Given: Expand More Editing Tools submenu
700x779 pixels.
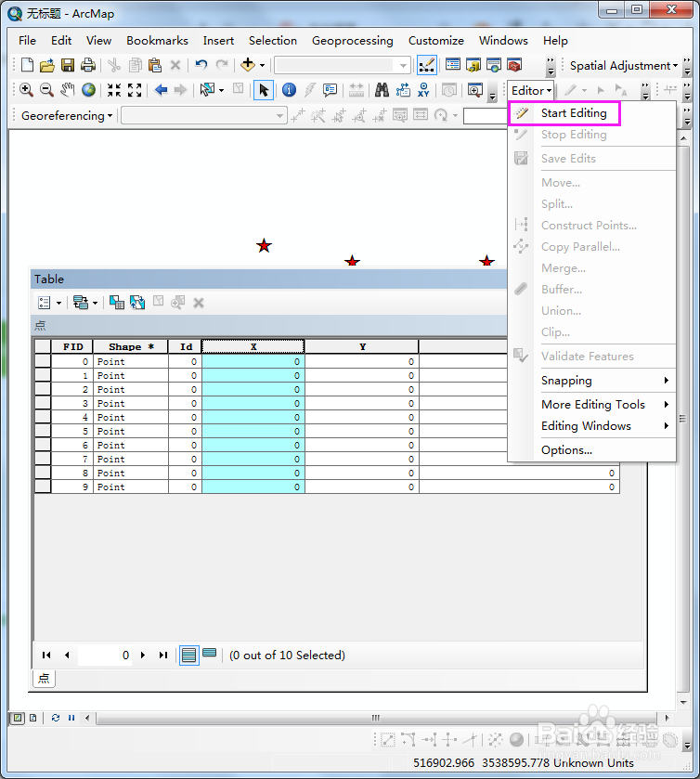Looking at the screenshot, I should (604, 405).
